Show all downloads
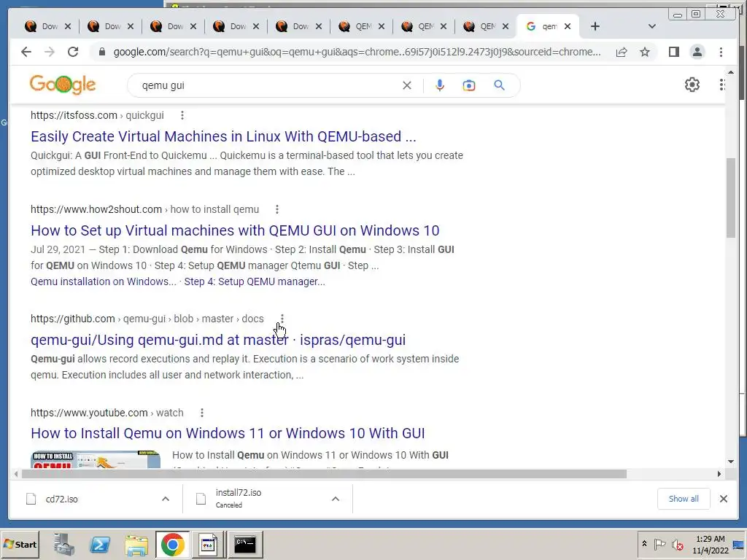This screenshot has height=560, width=747. tap(684, 499)
